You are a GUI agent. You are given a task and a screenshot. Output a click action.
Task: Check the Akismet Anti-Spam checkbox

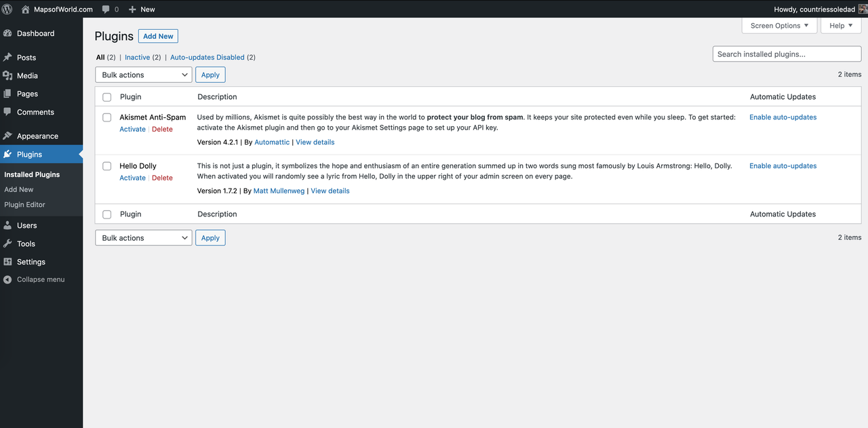click(x=107, y=117)
